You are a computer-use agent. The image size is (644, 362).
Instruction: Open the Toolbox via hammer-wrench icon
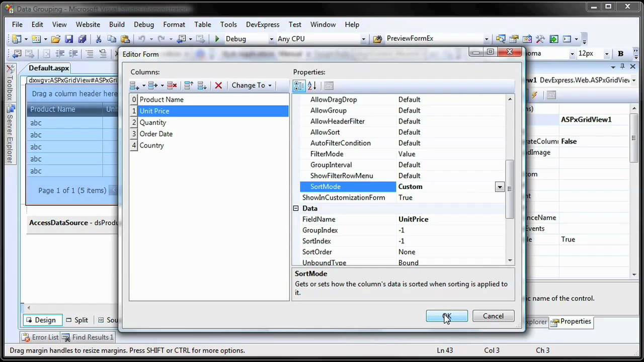(540, 39)
